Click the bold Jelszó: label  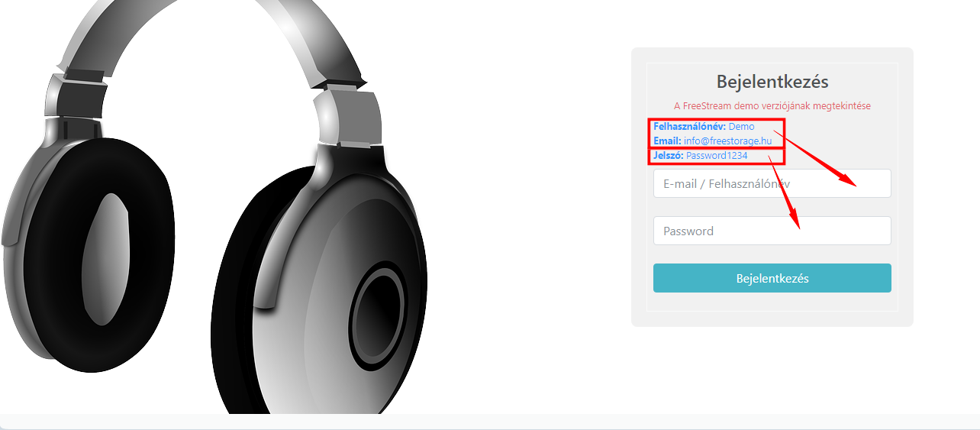[669, 155]
